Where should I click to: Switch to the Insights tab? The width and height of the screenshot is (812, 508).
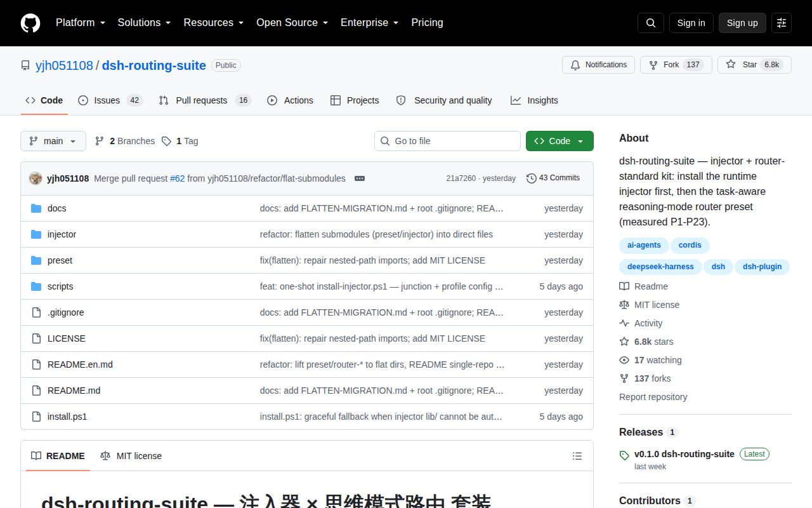point(534,100)
